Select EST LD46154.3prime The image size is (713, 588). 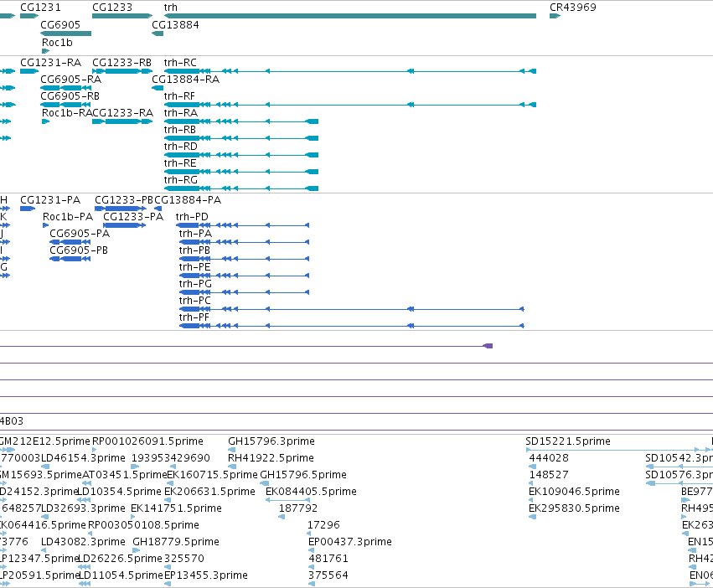pos(83,458)
